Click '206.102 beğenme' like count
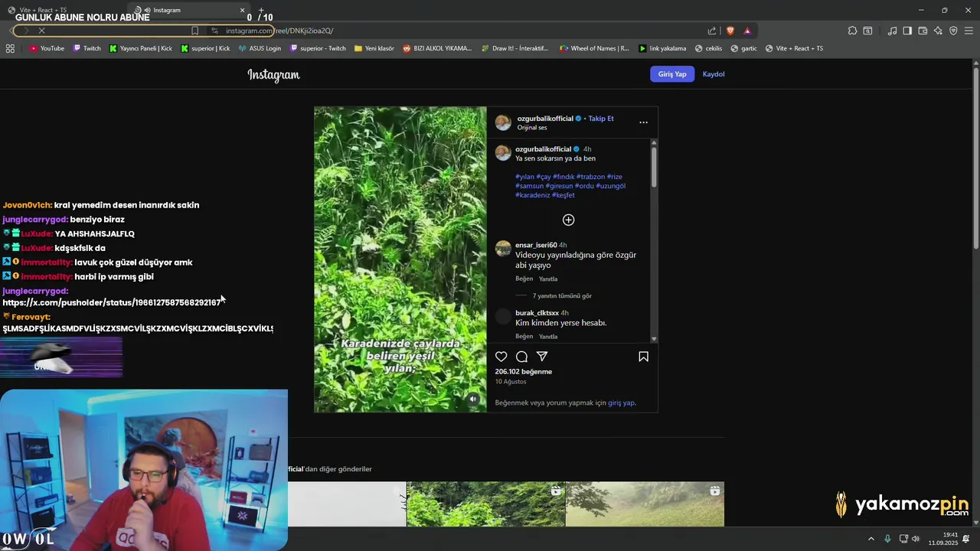The height and width of the screenshot is (551, 980). [x=524, y=372]
